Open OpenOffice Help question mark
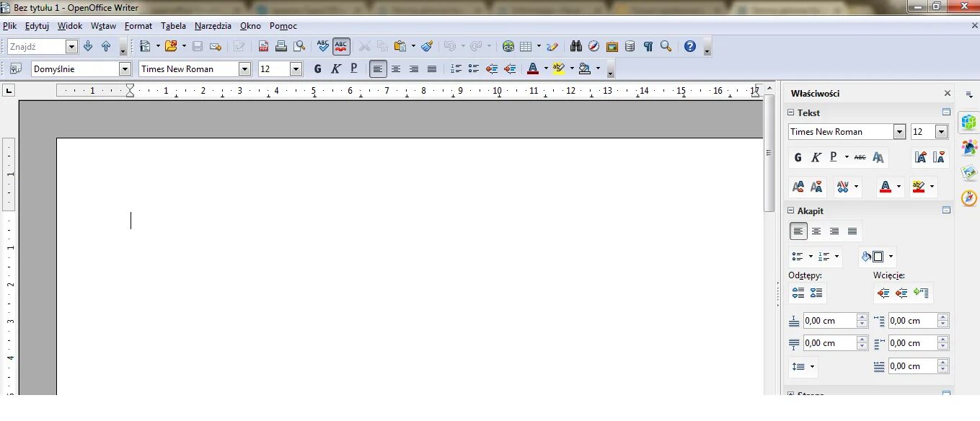This screenshot has height=421, width=980. (x=690, y=46)
